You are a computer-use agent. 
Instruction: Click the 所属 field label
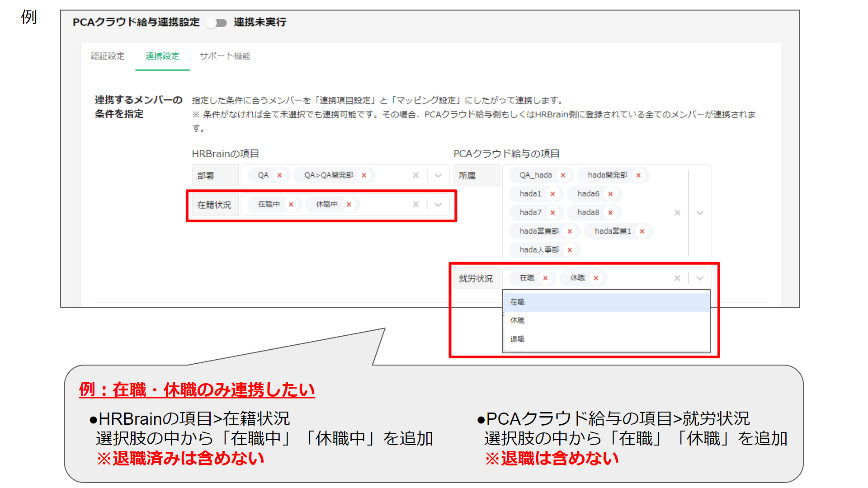476,175
